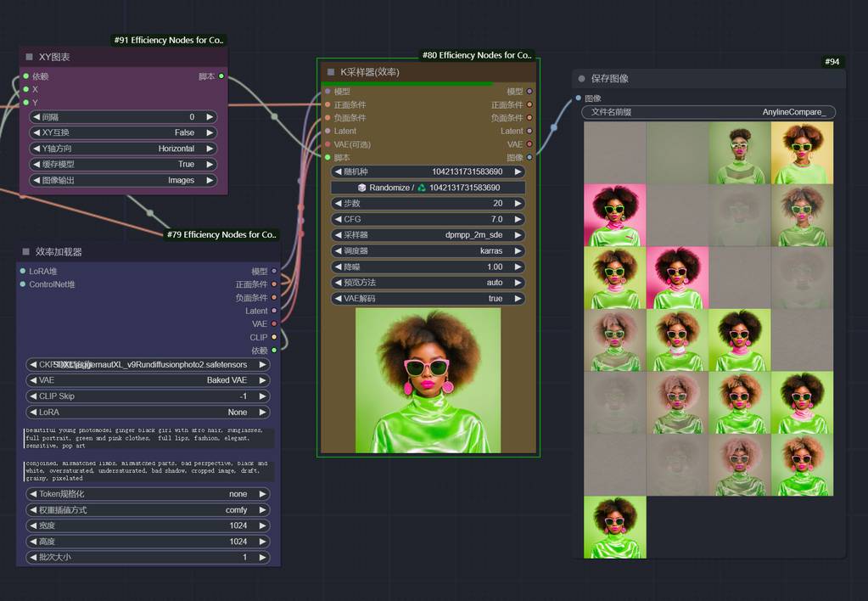
Task: Toggle the 缓存模型 True value
Action: (x=123, y=165)
